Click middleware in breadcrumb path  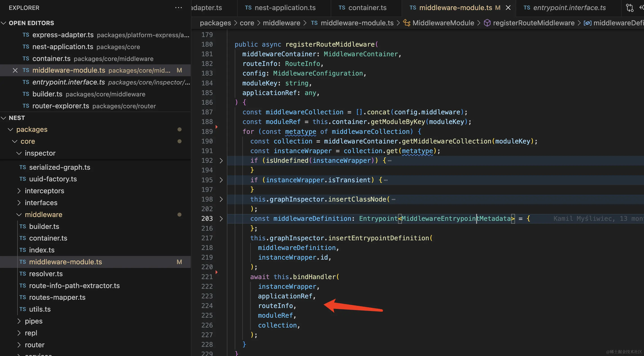tap(281, 23)
